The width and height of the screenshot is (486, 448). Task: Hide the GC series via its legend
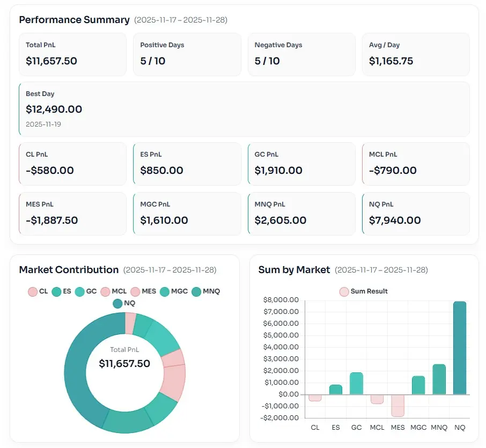click(x=85, y=291)
